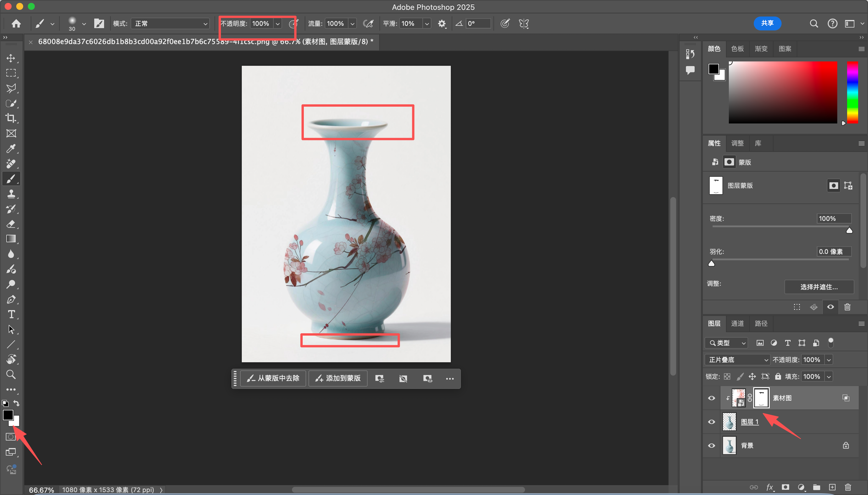868x495 pixels.
Task: Toggle visibility of 背景 layer
Action: tap(712, 445)
